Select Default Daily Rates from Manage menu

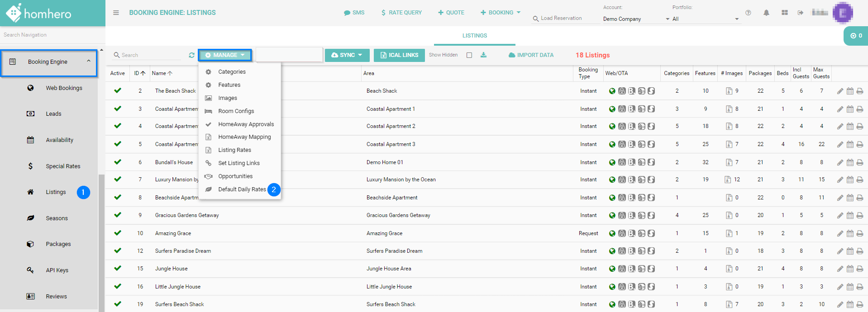pyautogui.click(x=242, y=189)
